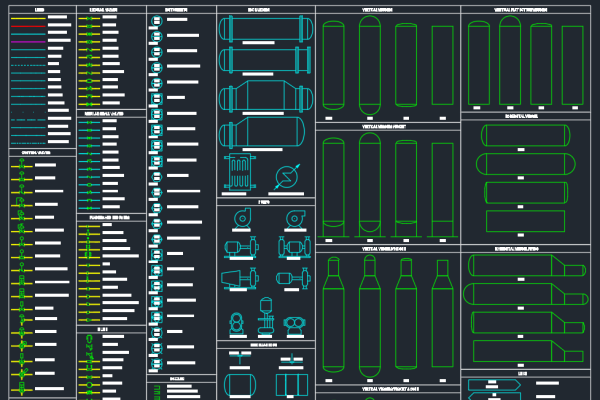Select the topmost horizontal vessel with rounded ends
Image resolution: width=600 pixels, height=400 pixels.
(525, 136)
